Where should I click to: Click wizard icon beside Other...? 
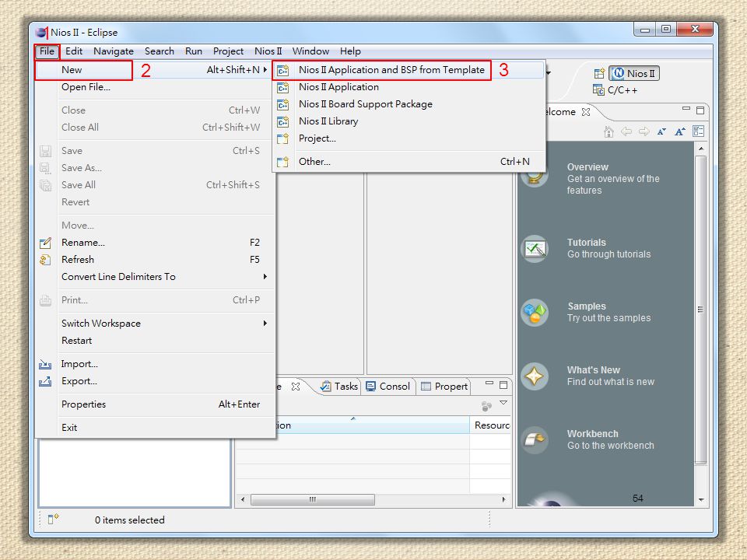(x=283, y=163)
